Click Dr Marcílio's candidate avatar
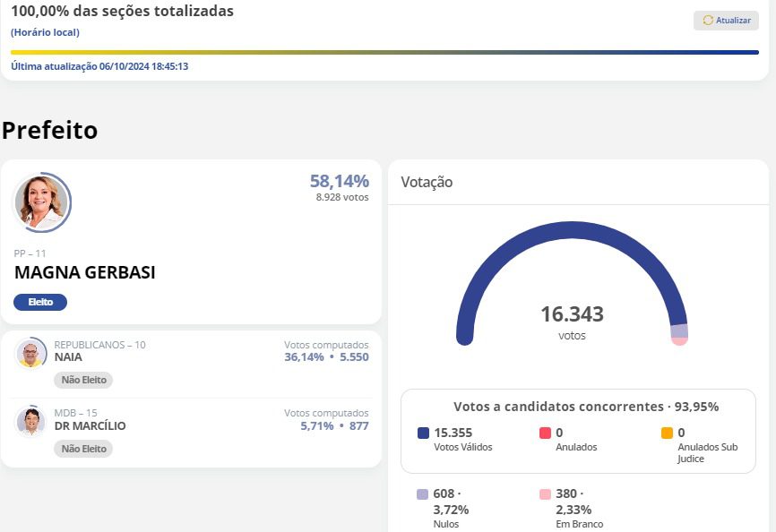 pyautogui.click(x=31, y=422)
